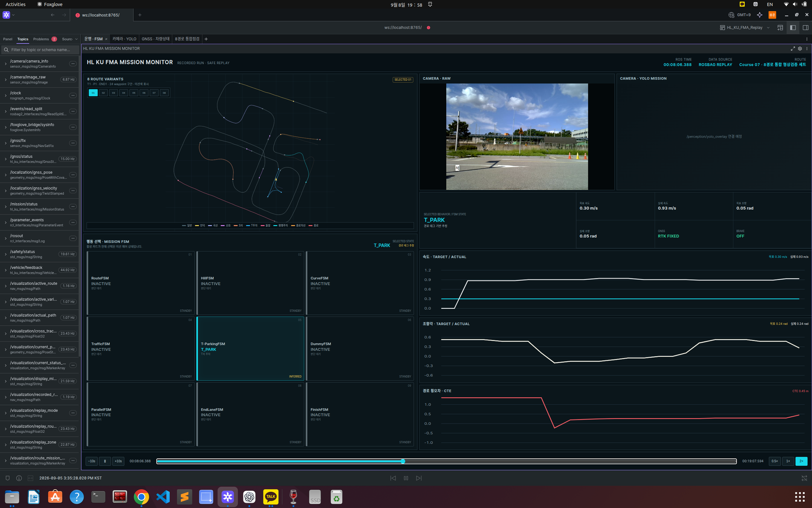Set replay speed to 2×
The image size is (812, 508).
click(x=801, y=461)
